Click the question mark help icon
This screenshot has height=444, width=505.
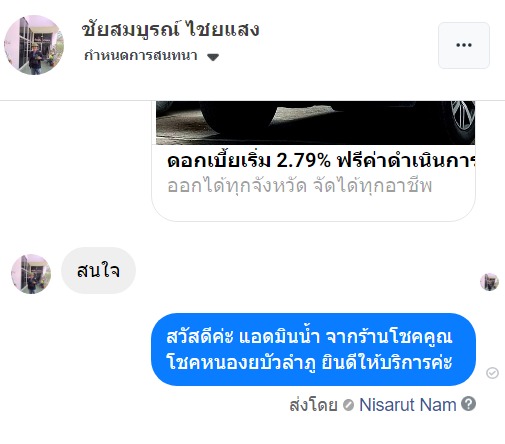click(x=468, y=404)
